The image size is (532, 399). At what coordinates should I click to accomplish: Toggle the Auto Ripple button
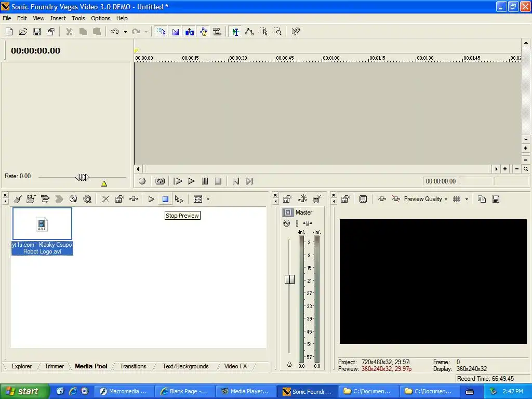coord(189,32)
